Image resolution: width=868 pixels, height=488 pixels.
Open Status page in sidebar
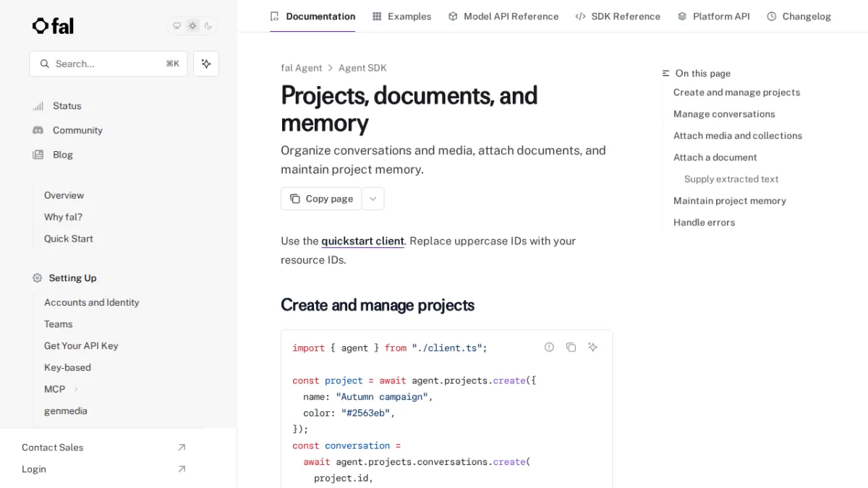coord(67,106)
